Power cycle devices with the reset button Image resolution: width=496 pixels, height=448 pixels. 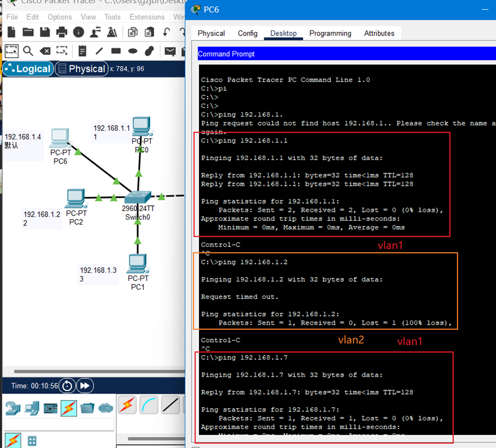point(67,385)
